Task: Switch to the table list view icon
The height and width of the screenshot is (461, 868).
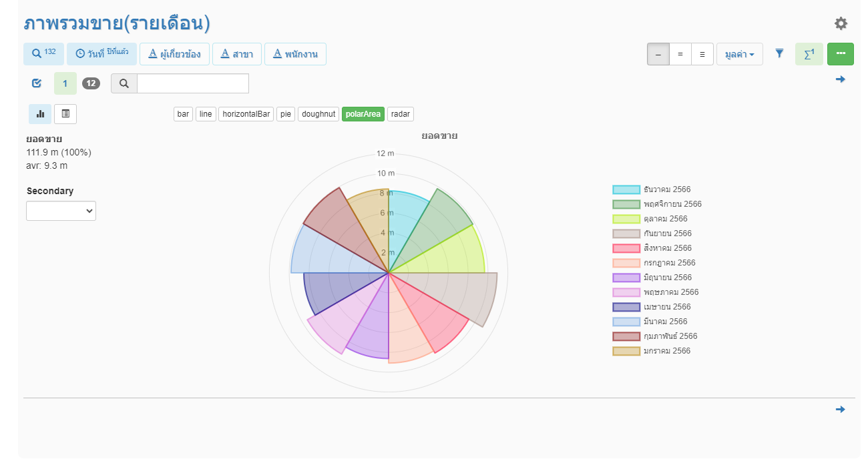Action: 65,114
